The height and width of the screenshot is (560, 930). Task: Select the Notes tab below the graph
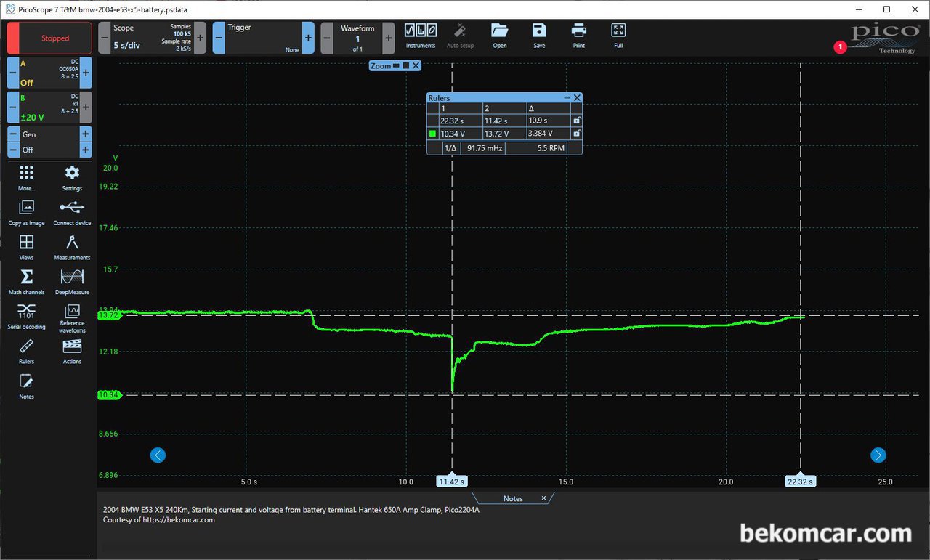click(x=513, y=498)
